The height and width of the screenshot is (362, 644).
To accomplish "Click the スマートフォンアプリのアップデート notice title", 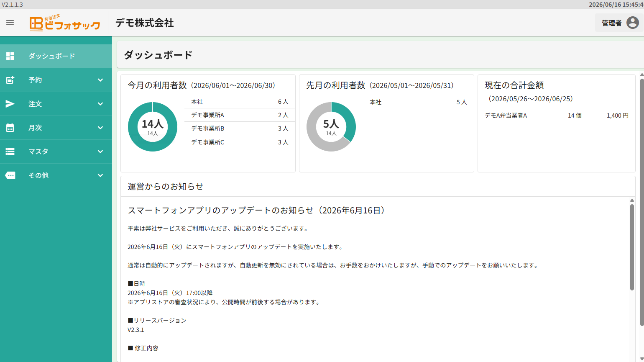I will click(x=256, y=211).
